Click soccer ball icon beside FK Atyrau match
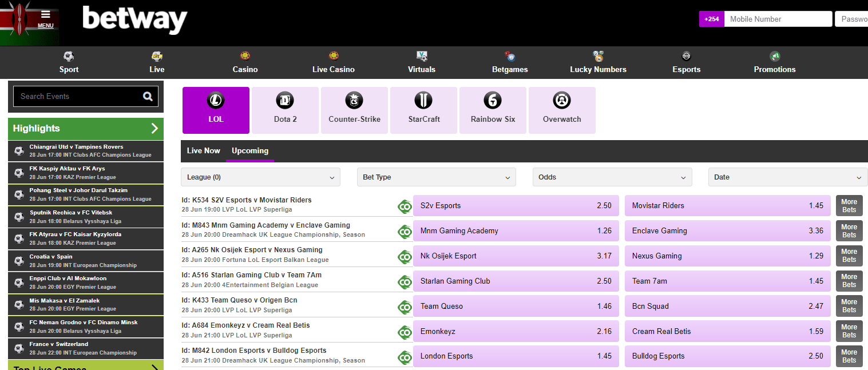868x370 pixels. pos(19,239)
